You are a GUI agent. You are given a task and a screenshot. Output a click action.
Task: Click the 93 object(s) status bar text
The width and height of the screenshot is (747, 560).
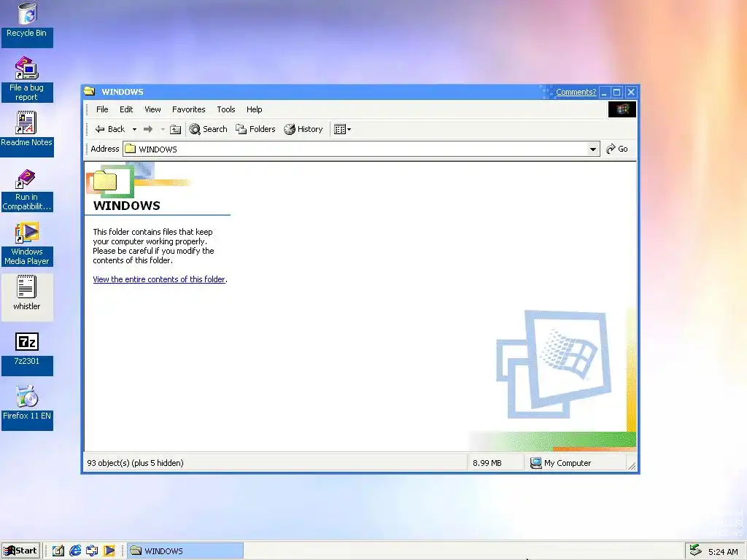point(135,463)
